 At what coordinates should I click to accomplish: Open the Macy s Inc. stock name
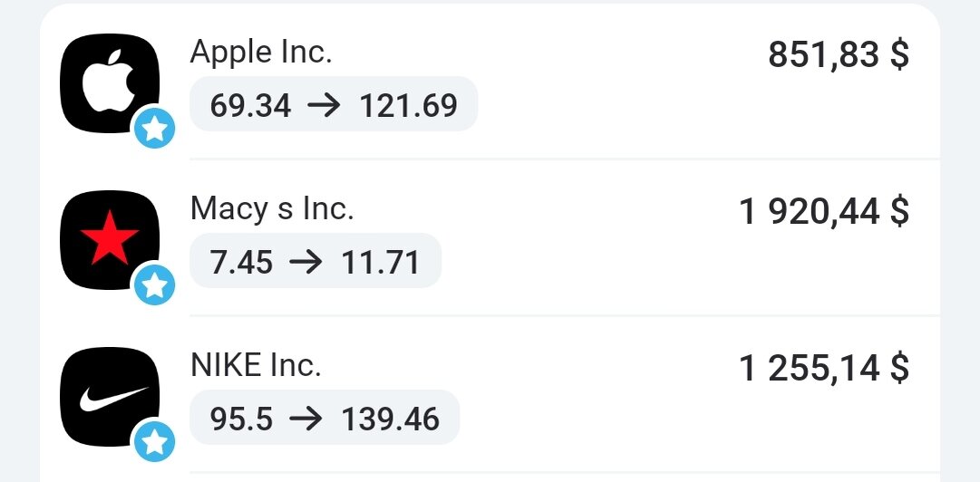[x=272, y=208]
